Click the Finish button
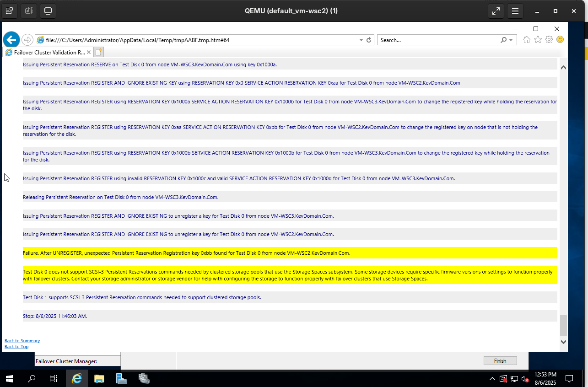The image size is (588, 387). point(500,361)
